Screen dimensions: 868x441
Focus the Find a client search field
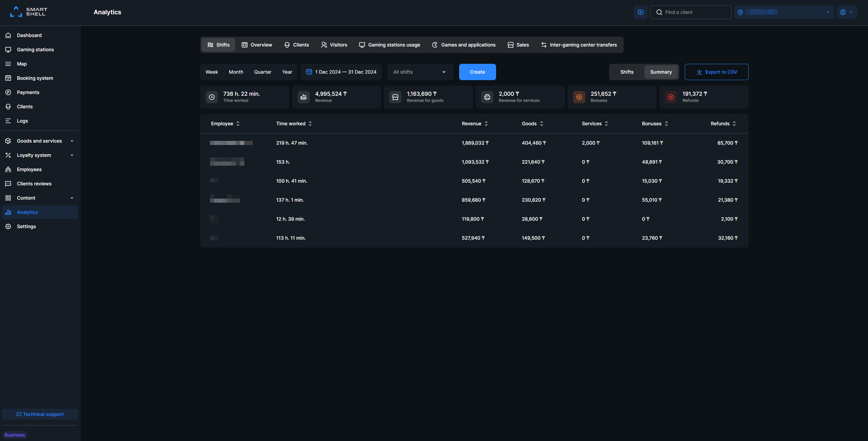point(691,12)
